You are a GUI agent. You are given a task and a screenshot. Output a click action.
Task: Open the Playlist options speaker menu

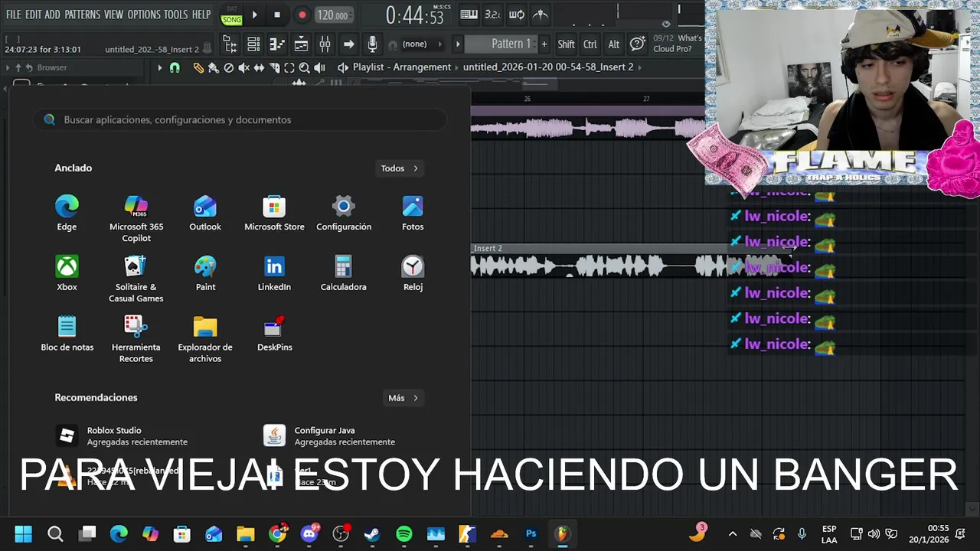pos(342,67)
